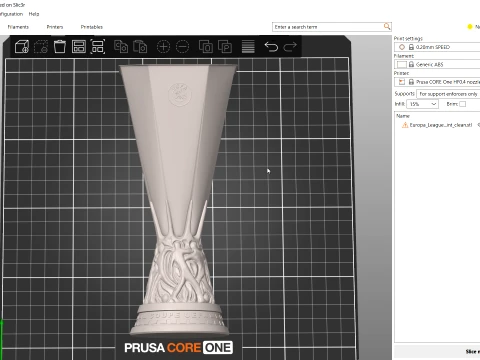Click the Split to parts icon
The image size is (480, 360).
tap(225, 47)
